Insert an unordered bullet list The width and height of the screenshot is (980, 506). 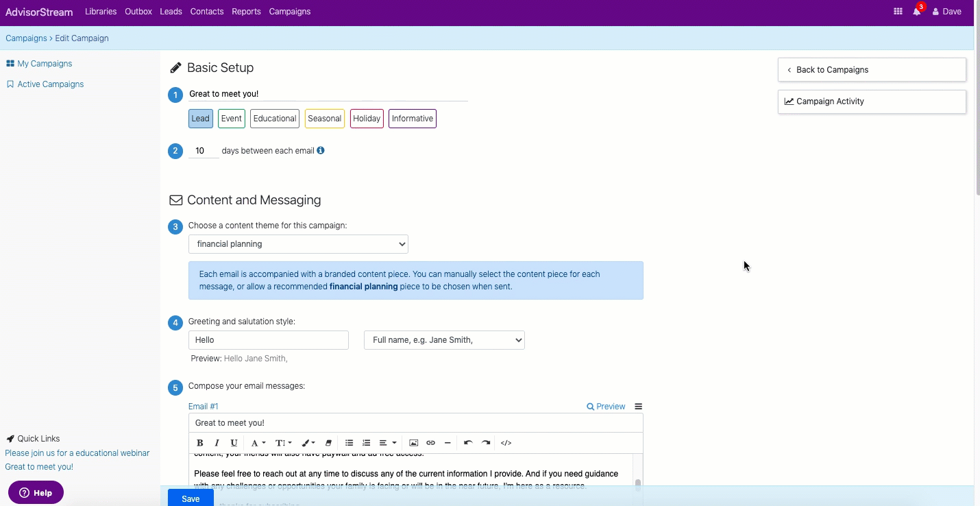[349, 443]
